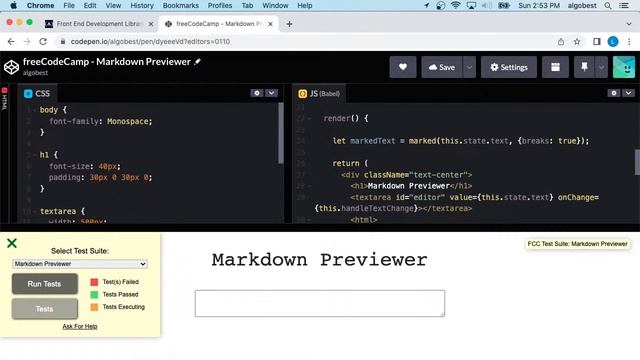Click the CodePen logo icon
Image resolution: width=640 pixels, height=360 pixels.
11,67
